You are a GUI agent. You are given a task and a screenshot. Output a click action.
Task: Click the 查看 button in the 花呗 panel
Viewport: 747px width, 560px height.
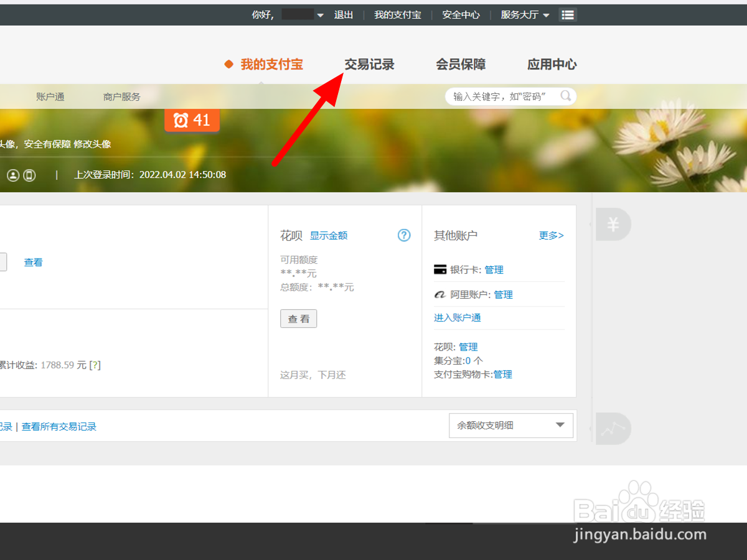point(298,318)
